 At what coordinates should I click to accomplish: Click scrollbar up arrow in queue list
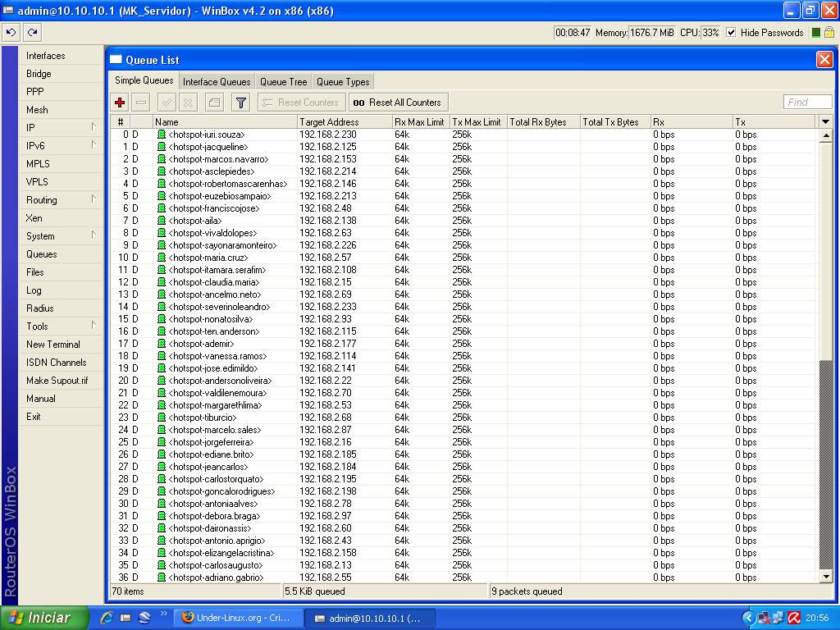click(x=825, y=135)
